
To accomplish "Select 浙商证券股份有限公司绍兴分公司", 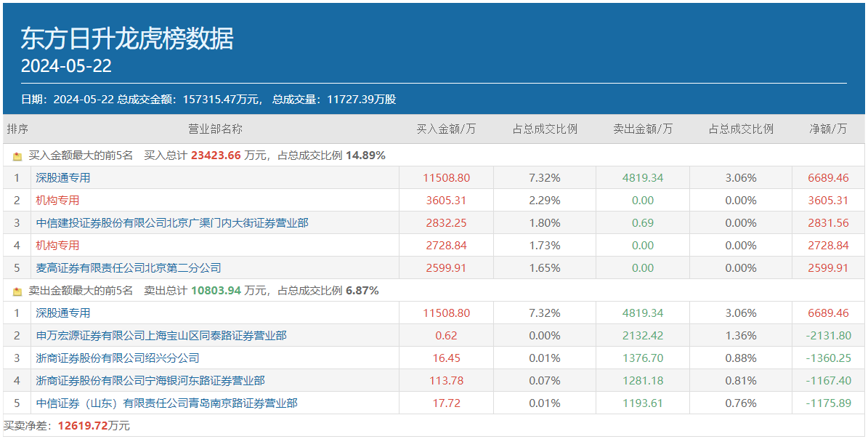I will pyautogui.click(x=118, y=358).
